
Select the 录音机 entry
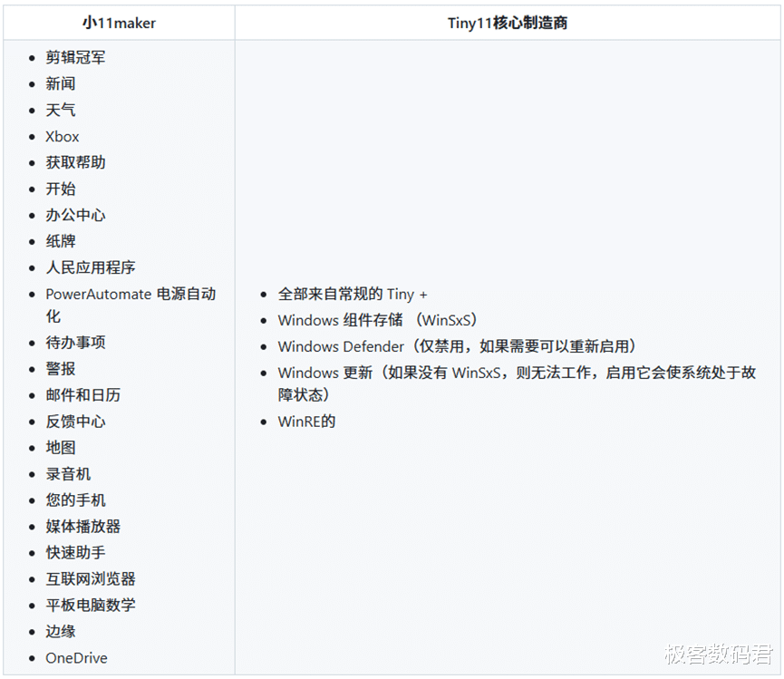click(68, 474)
